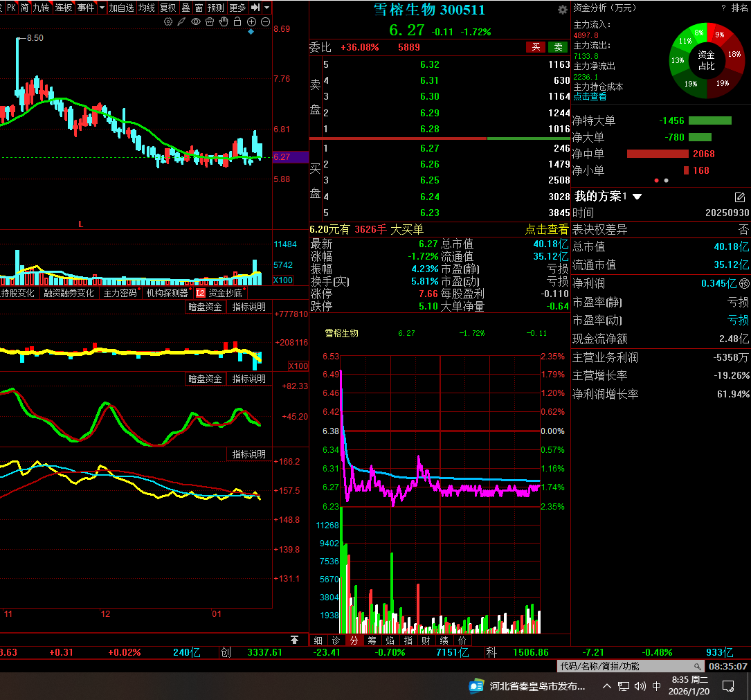Toggle the chart lock icon

(237, 21)
